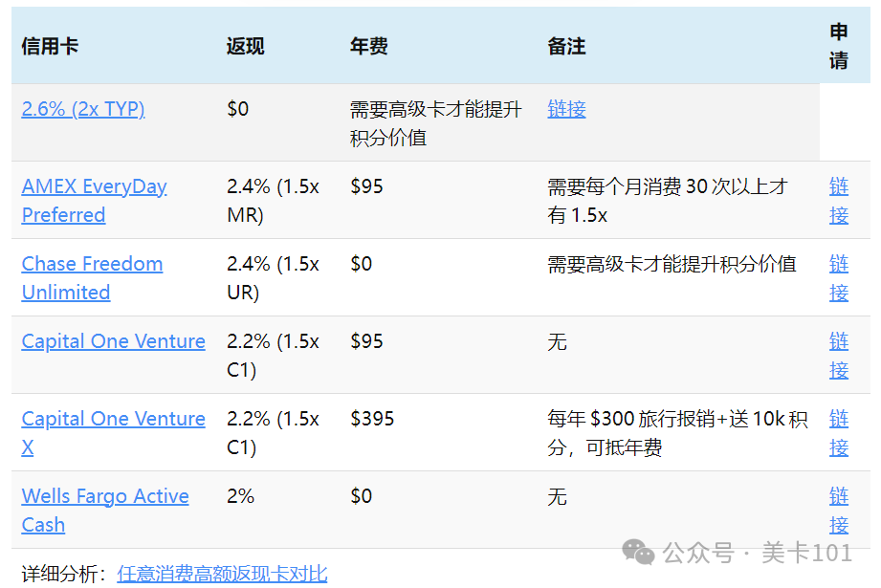
Task: Click note 需要每个月消费 30 次以上才有 1.5x
Action: click(668, 201)
